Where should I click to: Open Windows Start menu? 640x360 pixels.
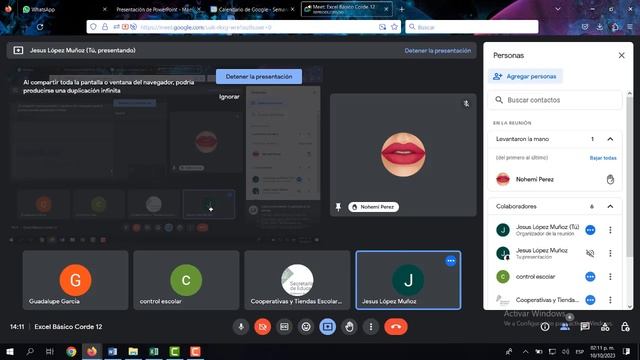coord(10,351)
